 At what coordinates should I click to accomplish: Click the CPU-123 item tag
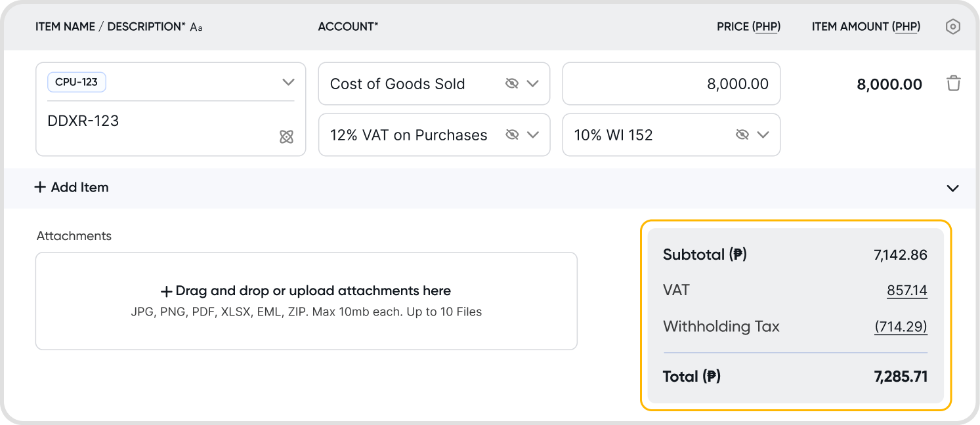(77, 82)
